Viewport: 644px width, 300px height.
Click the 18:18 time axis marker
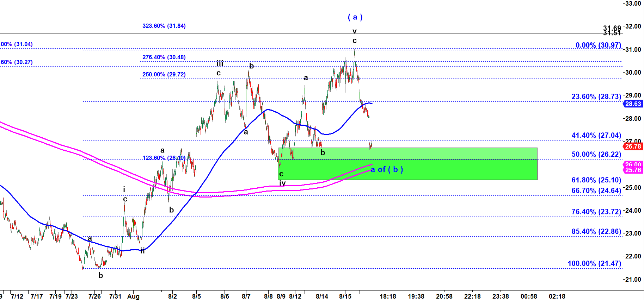tap(388, 296)
